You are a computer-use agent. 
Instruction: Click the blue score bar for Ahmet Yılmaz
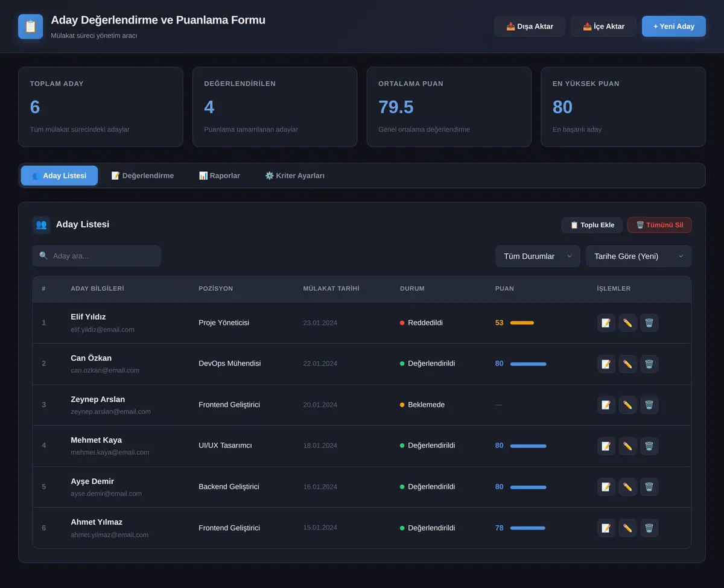[x=527, y=528]
